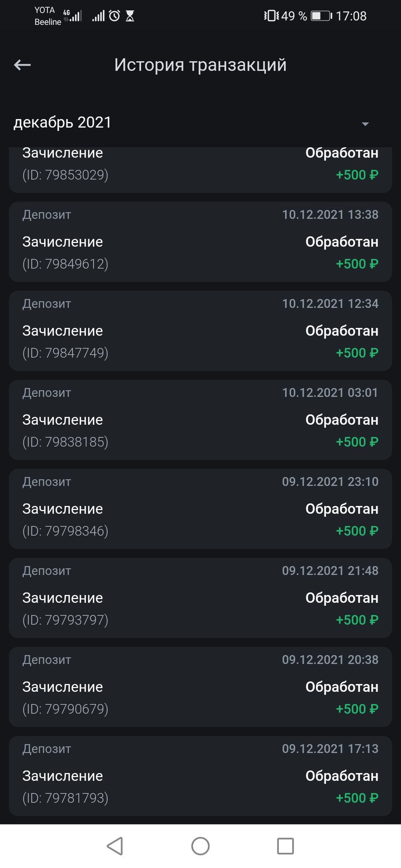Open recent apps with square button
The image size is (401, 868).
click(285, 846)
